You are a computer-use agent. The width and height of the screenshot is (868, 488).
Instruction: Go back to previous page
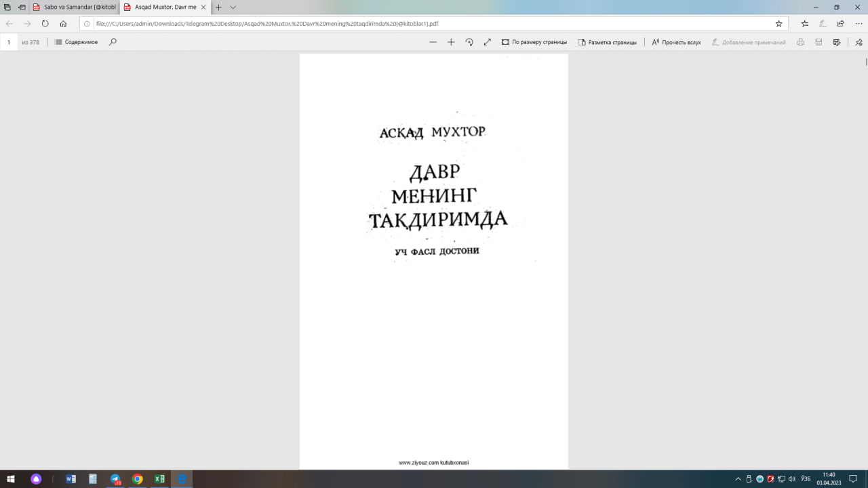pos(9,23)
